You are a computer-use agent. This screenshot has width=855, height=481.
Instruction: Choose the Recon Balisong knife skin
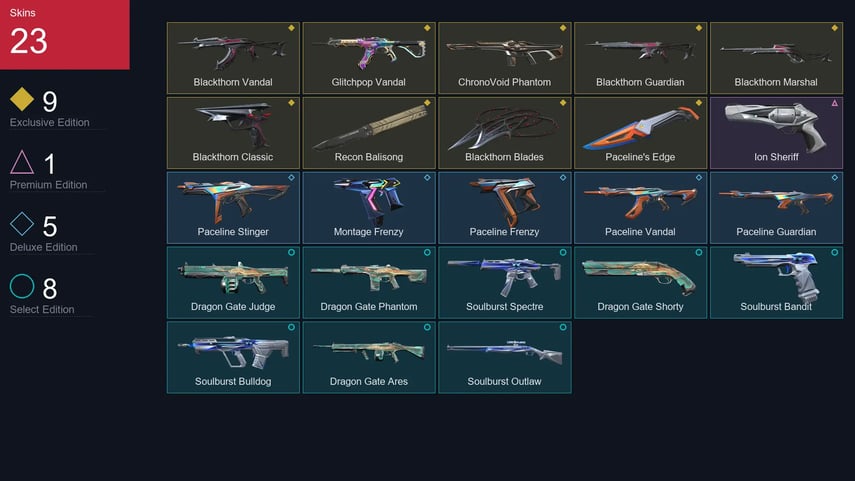click(x=369, y=133)
